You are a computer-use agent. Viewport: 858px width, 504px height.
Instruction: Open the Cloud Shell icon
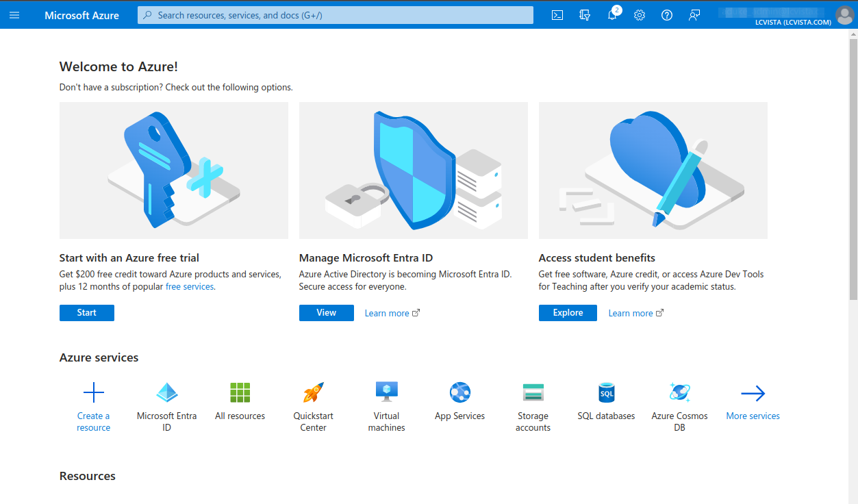point(557,15)
